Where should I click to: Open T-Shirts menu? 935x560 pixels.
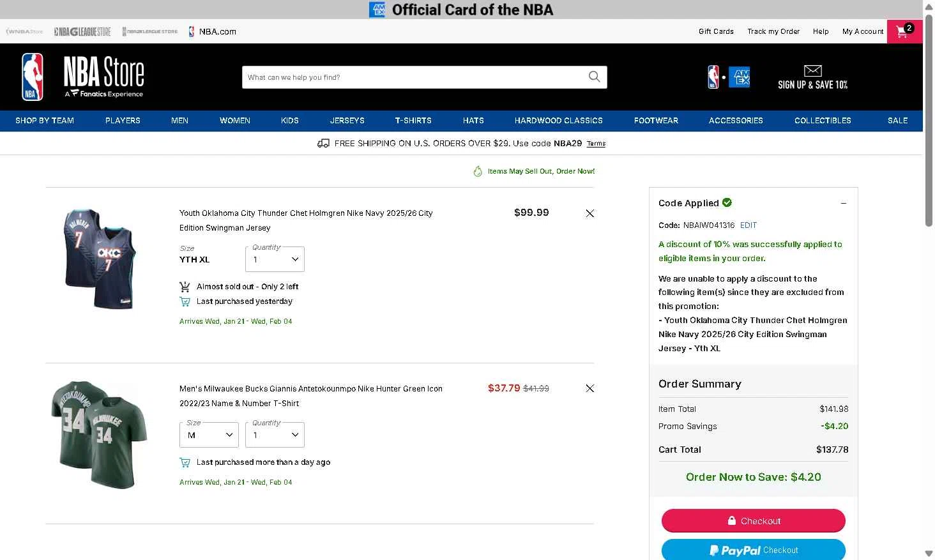(413, 121)
